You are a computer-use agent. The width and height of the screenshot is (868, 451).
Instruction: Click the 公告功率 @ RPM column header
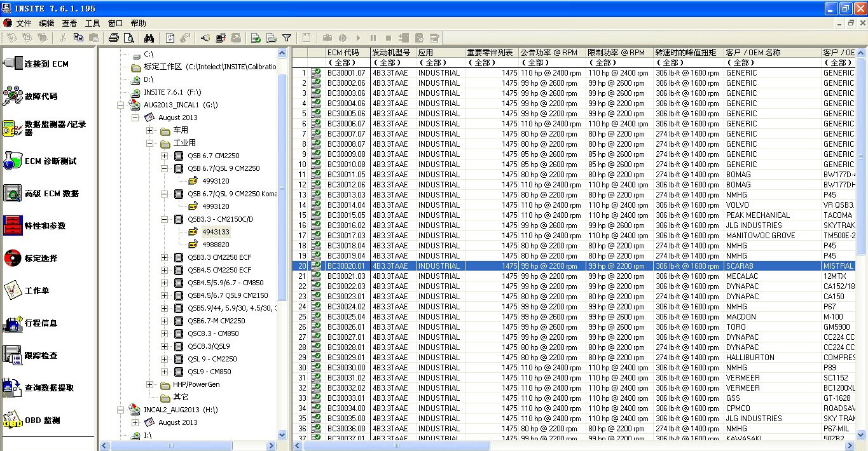click(x=553, y=53)
